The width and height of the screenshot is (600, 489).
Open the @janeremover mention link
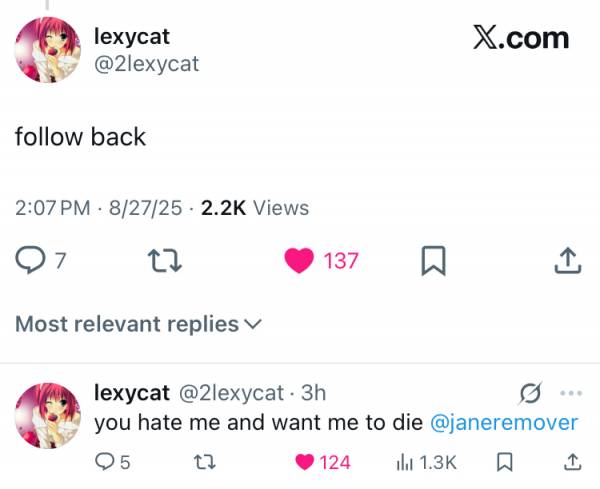504,423
